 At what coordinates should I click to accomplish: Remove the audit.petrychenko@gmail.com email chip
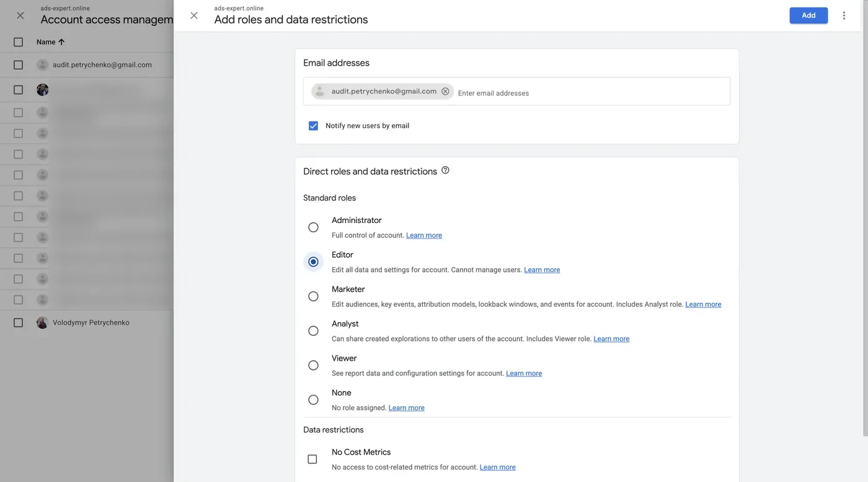pos(445,91)
